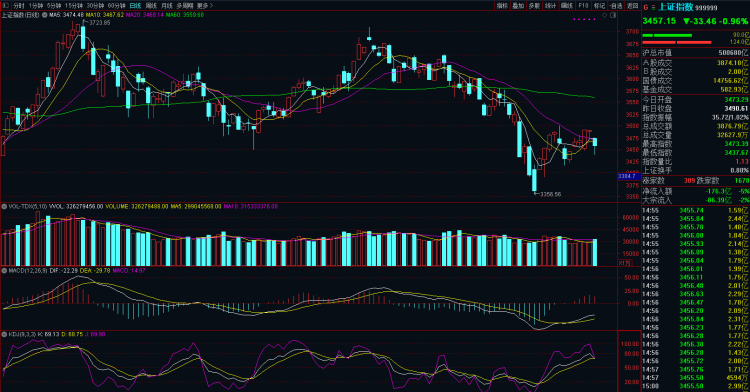Viewport: 750px width, 392px height.
Task: Click the 今日开盘 value 3473.29
Action: click(736, 99)
